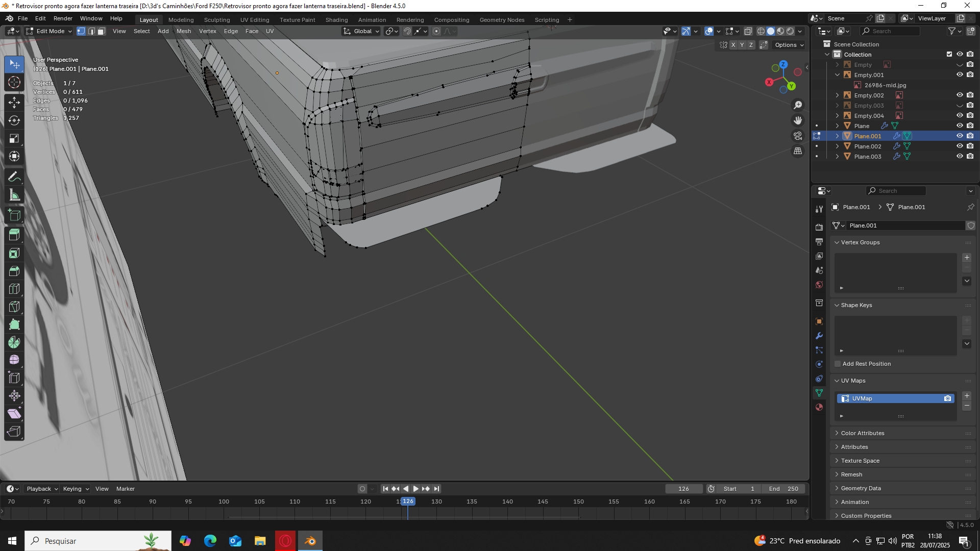This screenshot has height=551, width=980.
Task: Expand the Color Attributes panel
Action: [863, 433]
